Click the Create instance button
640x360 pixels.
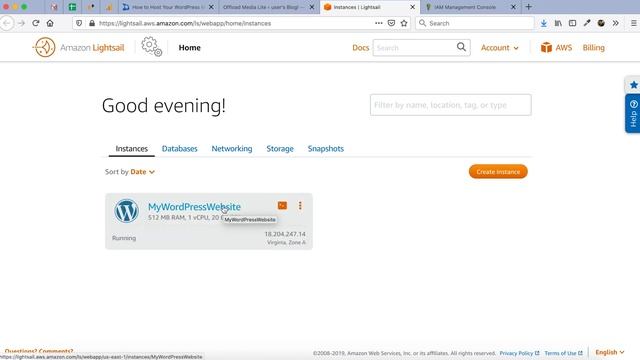coord(498,172)
